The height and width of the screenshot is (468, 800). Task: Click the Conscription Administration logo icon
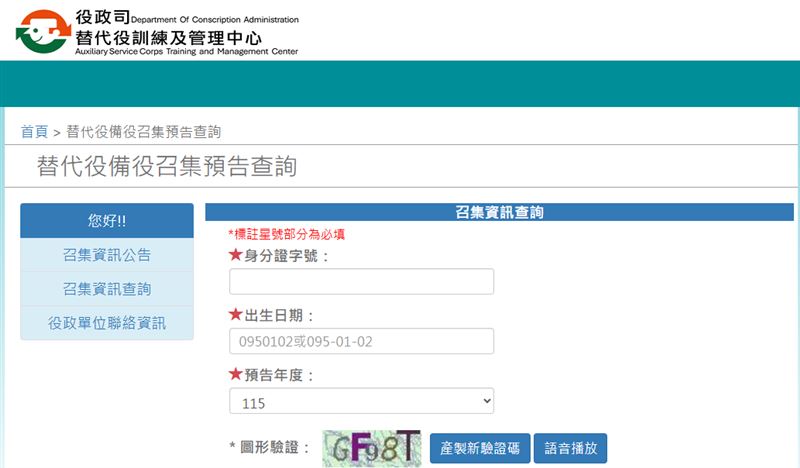[43, 32]
